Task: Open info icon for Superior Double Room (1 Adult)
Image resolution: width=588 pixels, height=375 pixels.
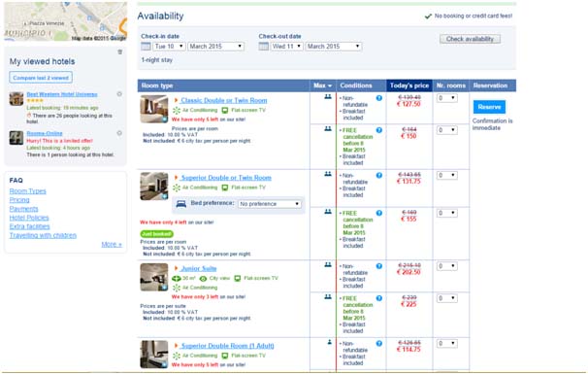Action: [379, 344]
